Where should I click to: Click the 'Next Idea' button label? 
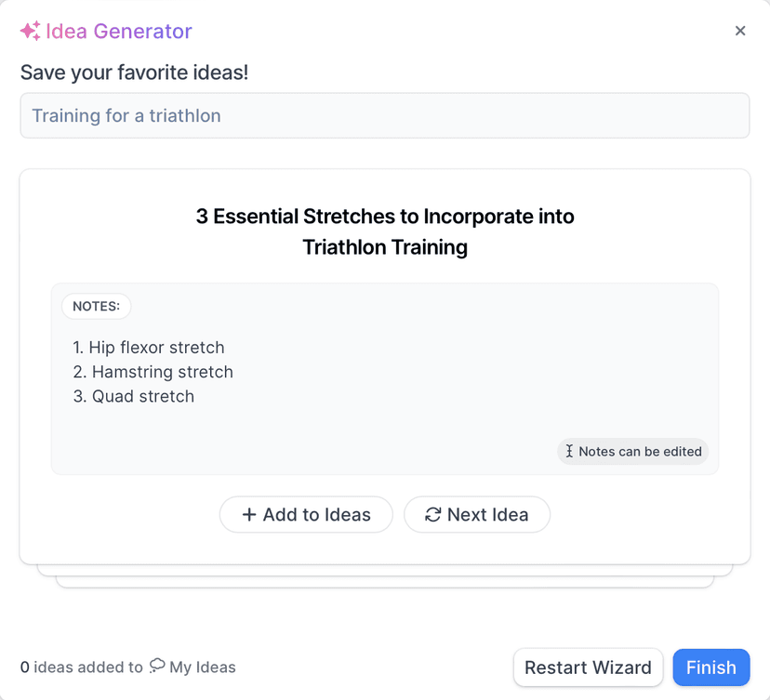[x=487, y=515]
